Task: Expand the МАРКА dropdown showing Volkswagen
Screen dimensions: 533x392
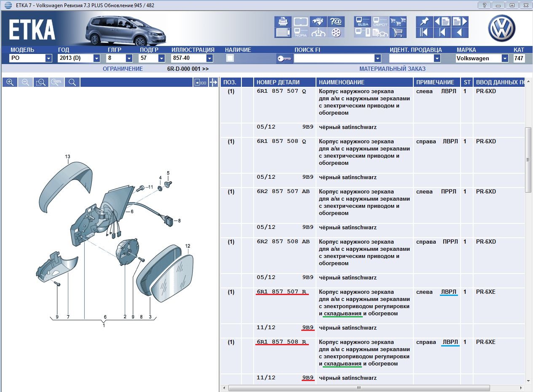Action: coord(505,59)
